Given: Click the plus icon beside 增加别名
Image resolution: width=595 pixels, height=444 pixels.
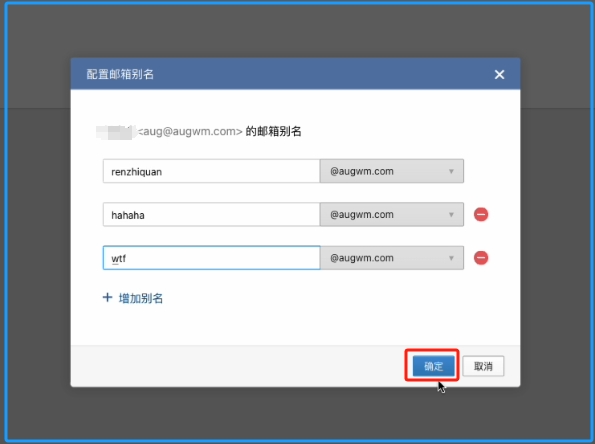Looking at the screenshot, I should [x=107, y=298].
